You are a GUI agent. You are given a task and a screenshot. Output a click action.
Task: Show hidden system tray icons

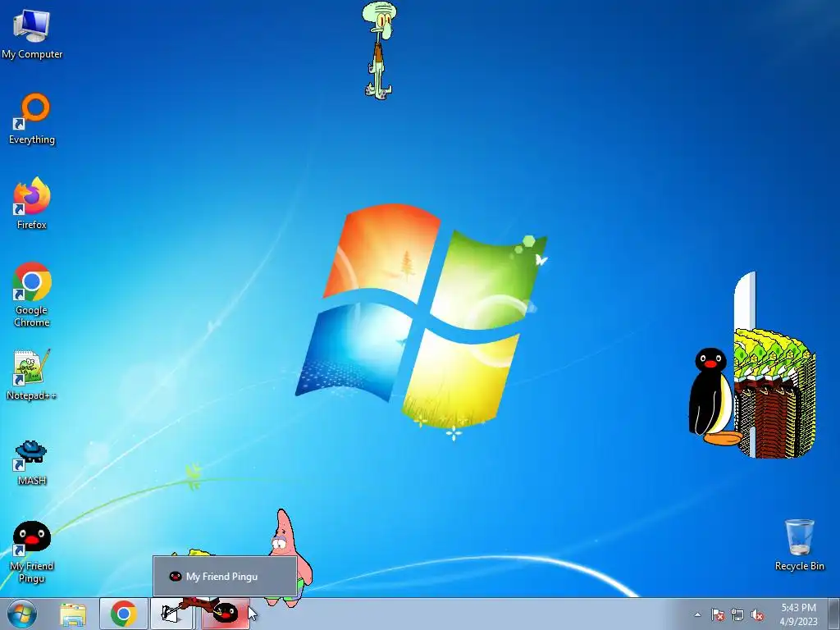tap(697, 614)
